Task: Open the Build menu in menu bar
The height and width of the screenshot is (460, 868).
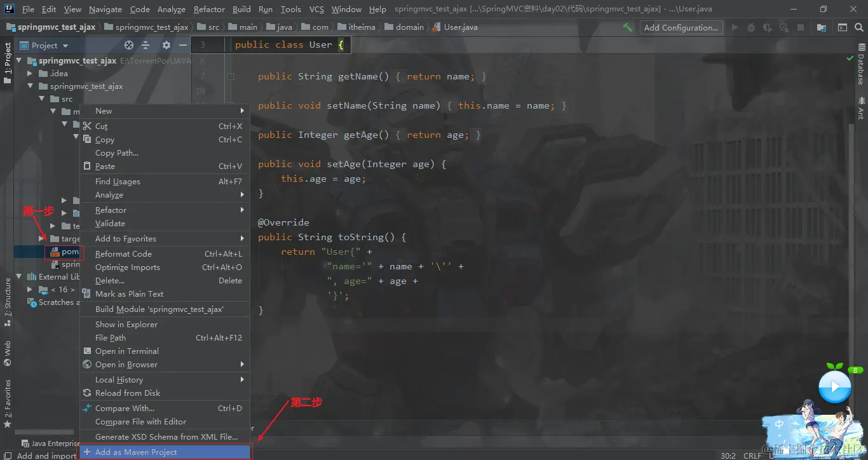Action: [241, 9]
